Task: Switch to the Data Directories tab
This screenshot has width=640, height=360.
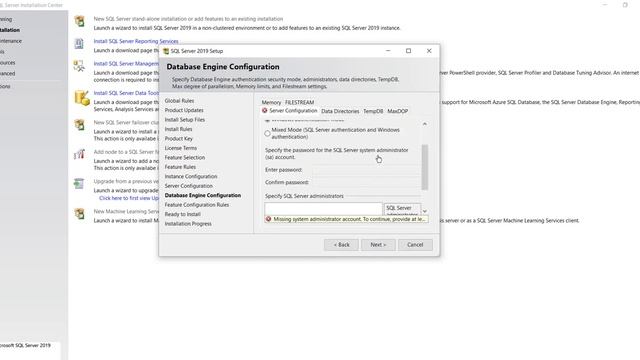Action: pos(340,111)
